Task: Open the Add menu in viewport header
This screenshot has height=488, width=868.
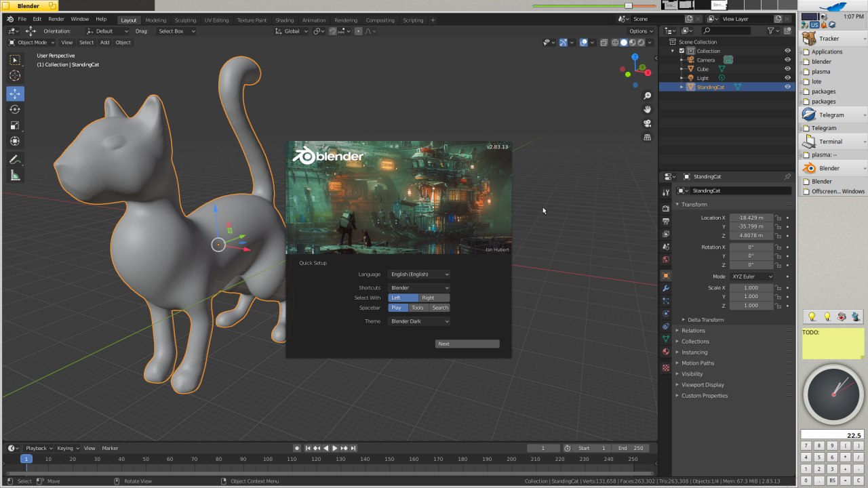Action: click(104, 42)
